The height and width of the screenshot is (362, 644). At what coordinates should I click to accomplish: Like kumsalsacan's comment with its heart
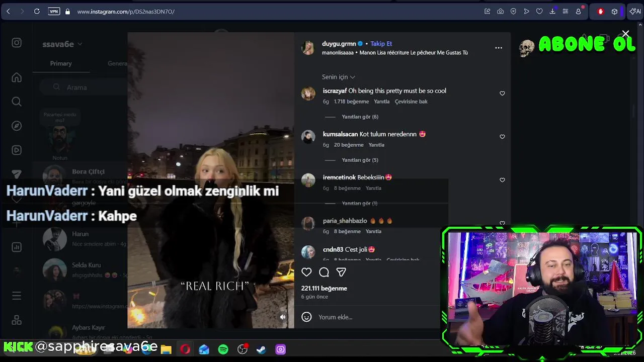coord(502,137)
